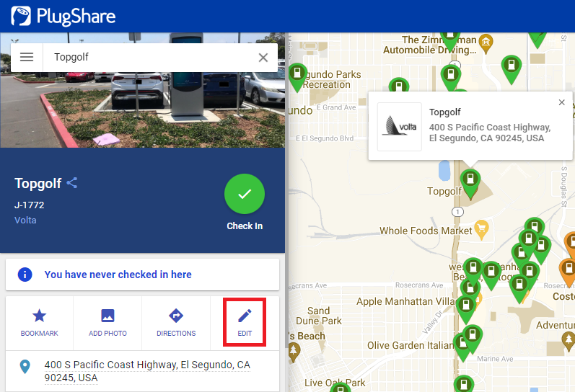This screenshot has width=575, height=392.
Task: Select charger pin near El Segundo Parks Recreation
Action: 297,75
